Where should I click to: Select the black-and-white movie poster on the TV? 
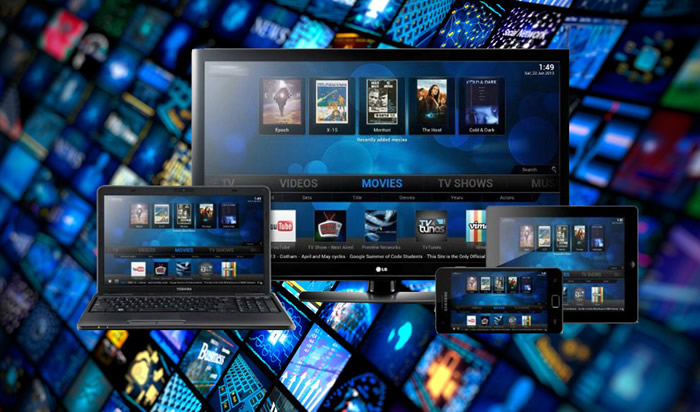(382, 102)
